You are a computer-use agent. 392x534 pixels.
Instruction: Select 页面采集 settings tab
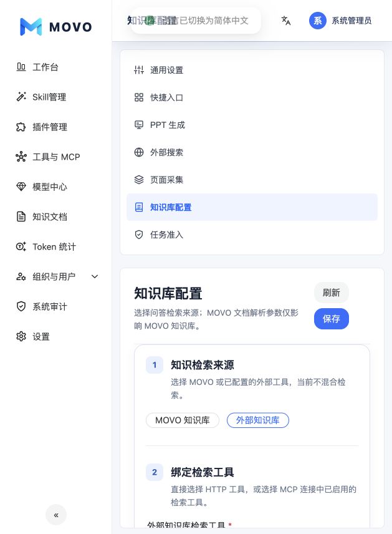(x=252, y=180)
